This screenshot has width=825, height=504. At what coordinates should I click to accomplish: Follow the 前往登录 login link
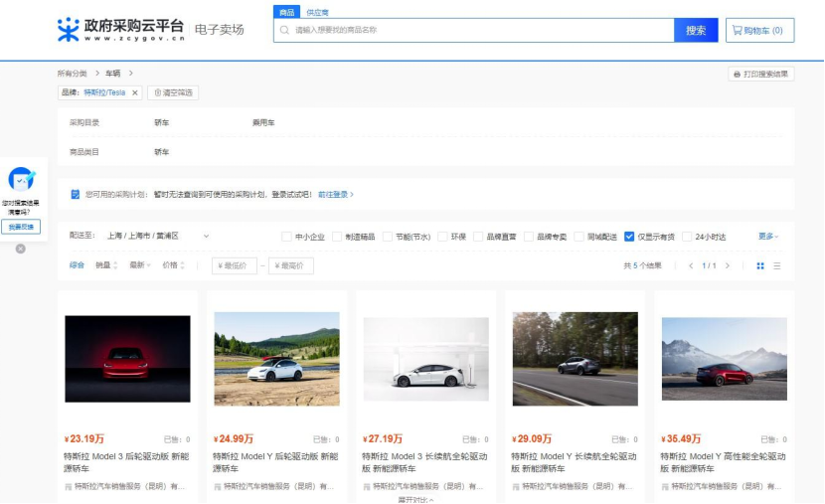tap(336, 194)
